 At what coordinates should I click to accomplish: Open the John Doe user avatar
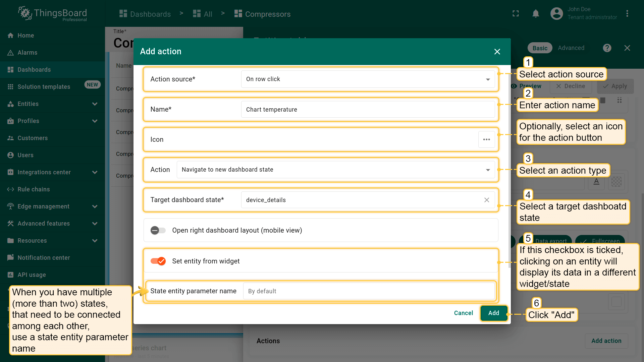tap(556, 14)
